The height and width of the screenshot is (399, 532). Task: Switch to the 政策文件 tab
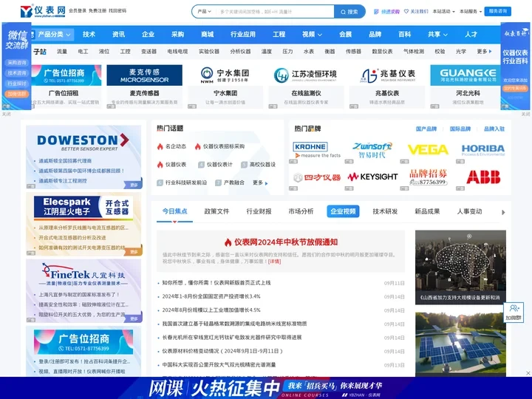click(216, 211)
